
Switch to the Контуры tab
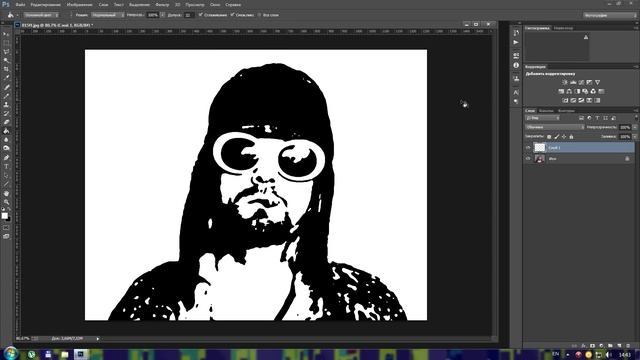[566, 111]
